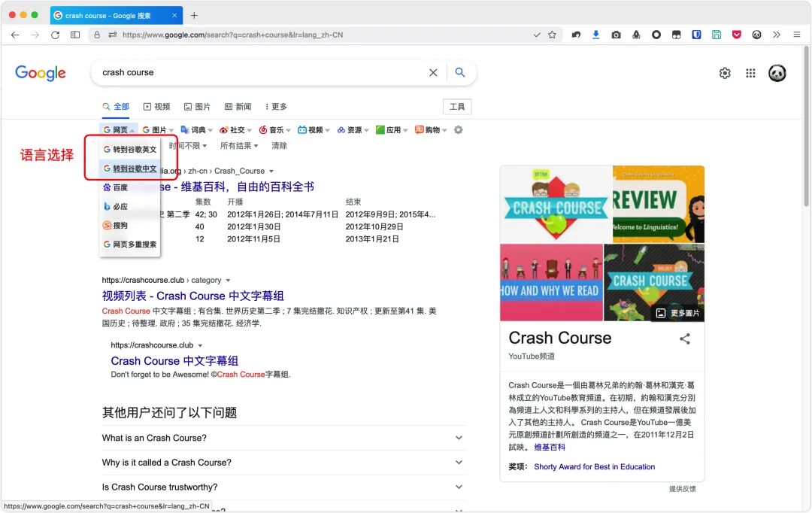The width and height of the screenshot is (812, 513).
Task: Expand "What is an Crash Course?" question
Action: pyautogui.click(x=283, y=438)
